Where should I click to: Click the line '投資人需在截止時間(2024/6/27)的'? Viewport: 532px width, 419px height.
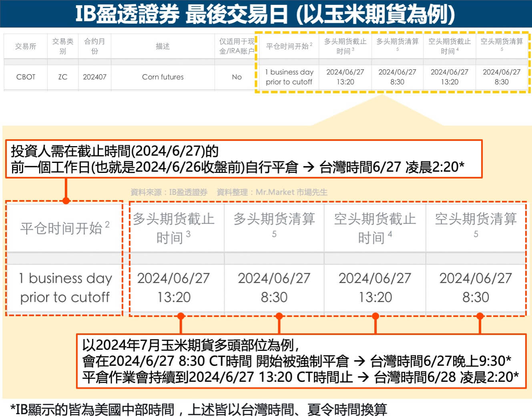click(x=114, y=151)
